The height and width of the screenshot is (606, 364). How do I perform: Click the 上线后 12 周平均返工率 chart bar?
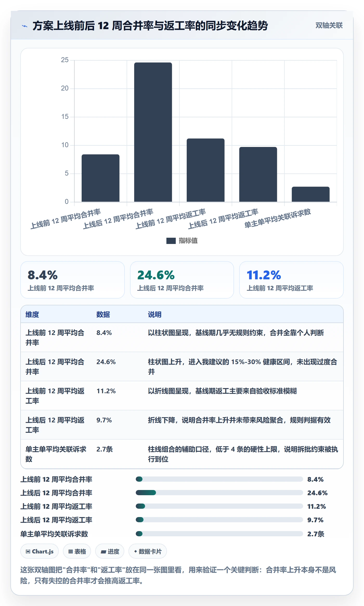tap(258, 174)
